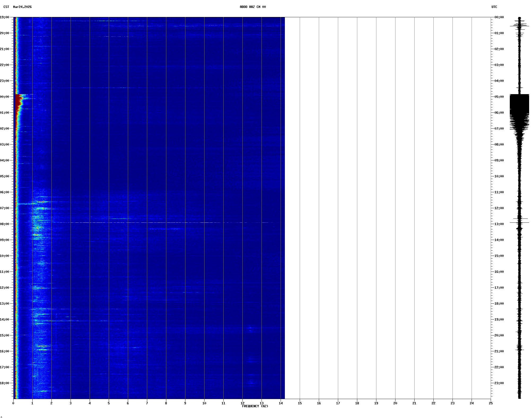
Task: Click the 18:00 CST time marker on left axis
Action: pos(5,383)
